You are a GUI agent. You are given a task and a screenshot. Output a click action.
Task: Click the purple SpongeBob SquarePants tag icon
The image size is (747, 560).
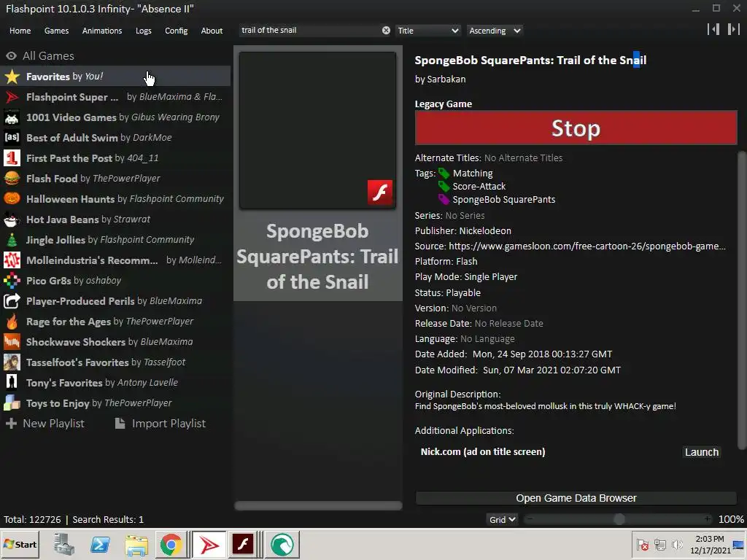(444, 199)
